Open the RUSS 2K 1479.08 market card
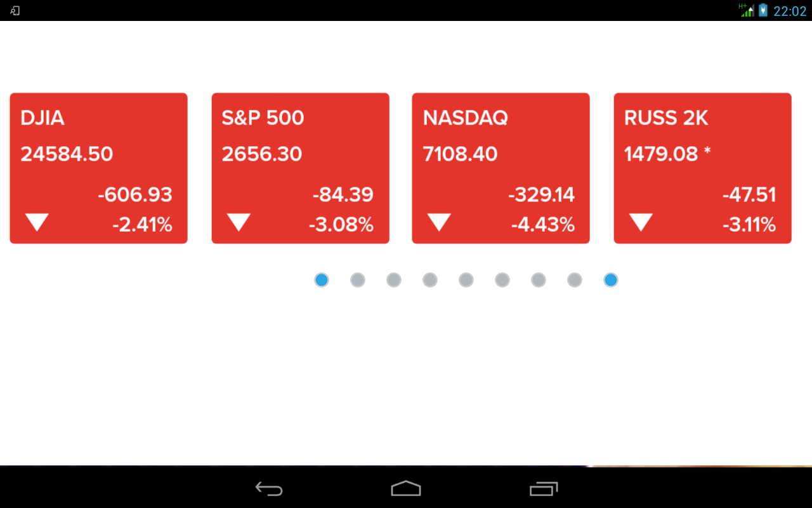 coord(703,168)
